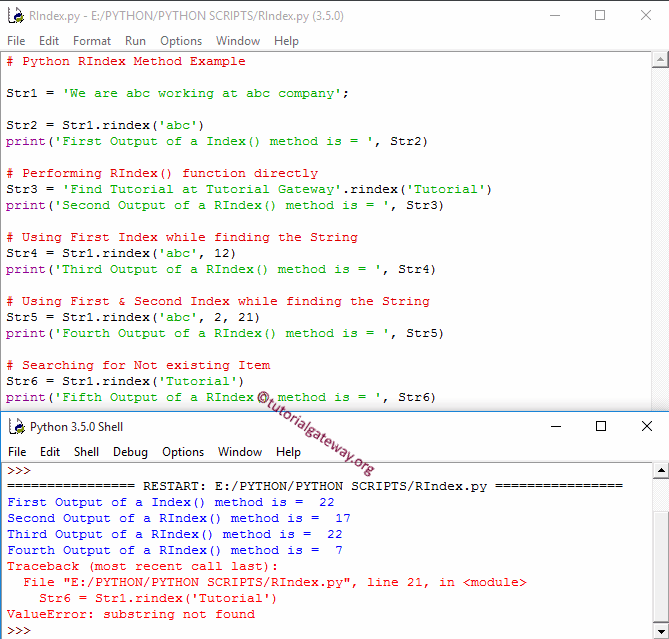Click traceback line 'Str6 = Str1.rindex('Tutorial')' in Shell

point(158,598)
